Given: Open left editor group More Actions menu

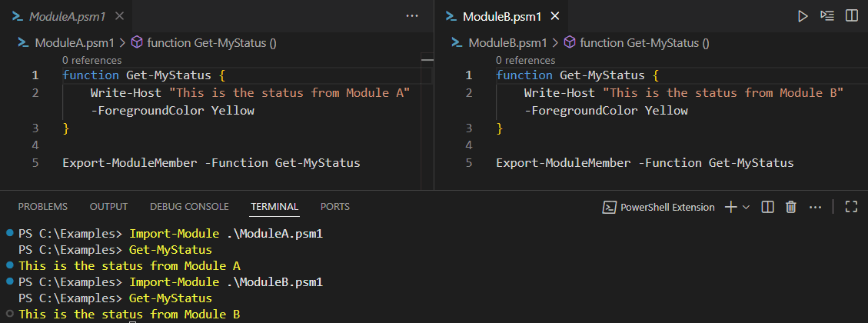Looking at the screenshot, I should (412, 16).
